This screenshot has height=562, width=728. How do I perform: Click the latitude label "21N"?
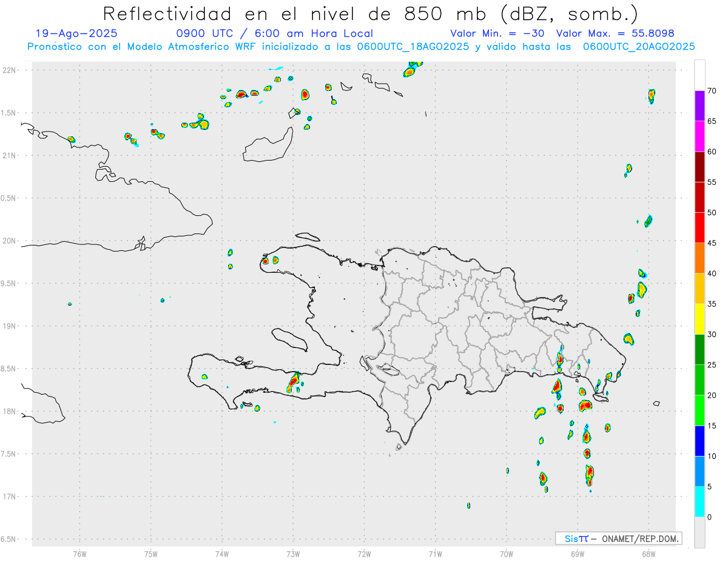tap(10, 155)
